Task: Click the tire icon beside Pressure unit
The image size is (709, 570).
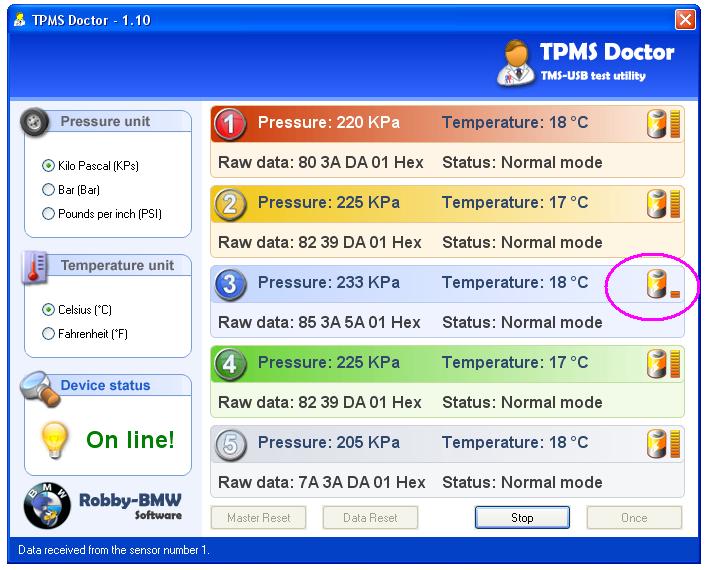Action: pos(34,122)
